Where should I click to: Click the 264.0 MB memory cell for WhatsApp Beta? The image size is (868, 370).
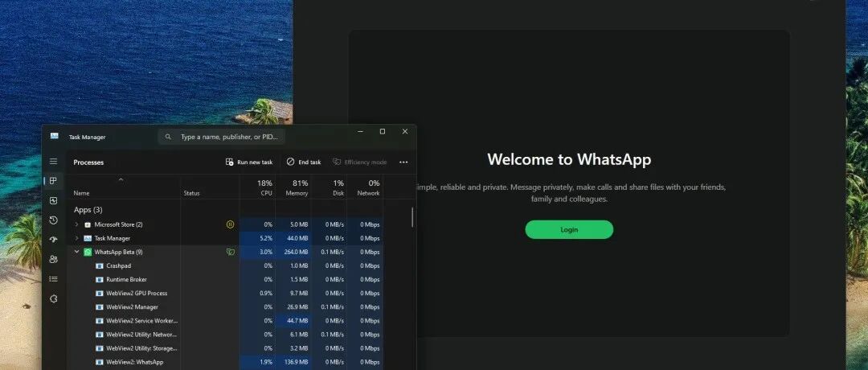pyautogui.click(x=293, y=252)
